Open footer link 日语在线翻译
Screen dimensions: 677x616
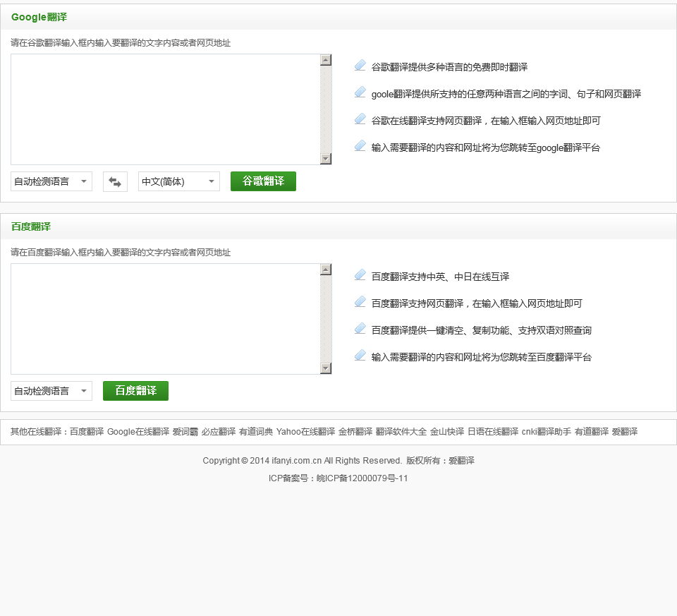pyautogui.click(x=493, y=432)
